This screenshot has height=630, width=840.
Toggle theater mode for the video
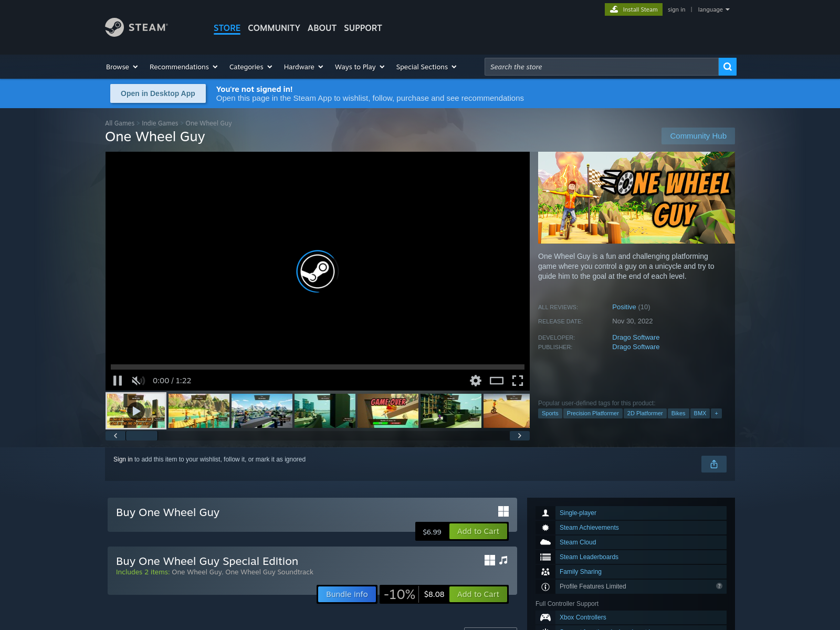497,381
